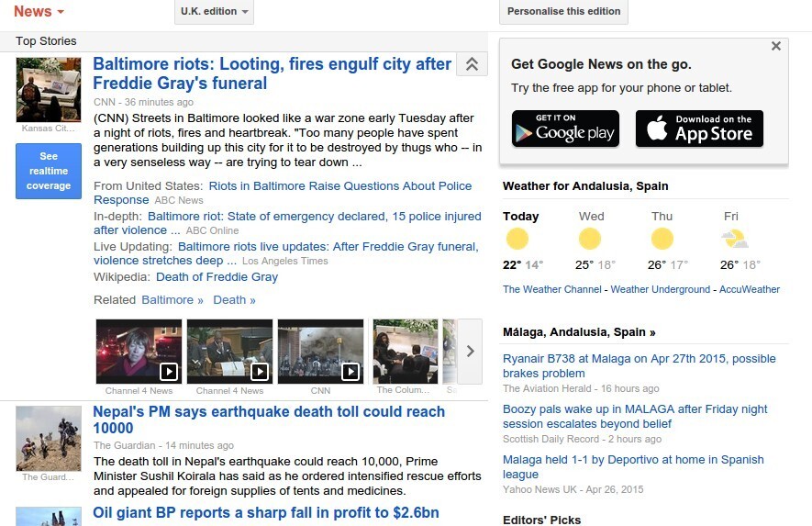
Task: Click The Guardian - 14 minutes ago byline
Action: tap(163, 445)
